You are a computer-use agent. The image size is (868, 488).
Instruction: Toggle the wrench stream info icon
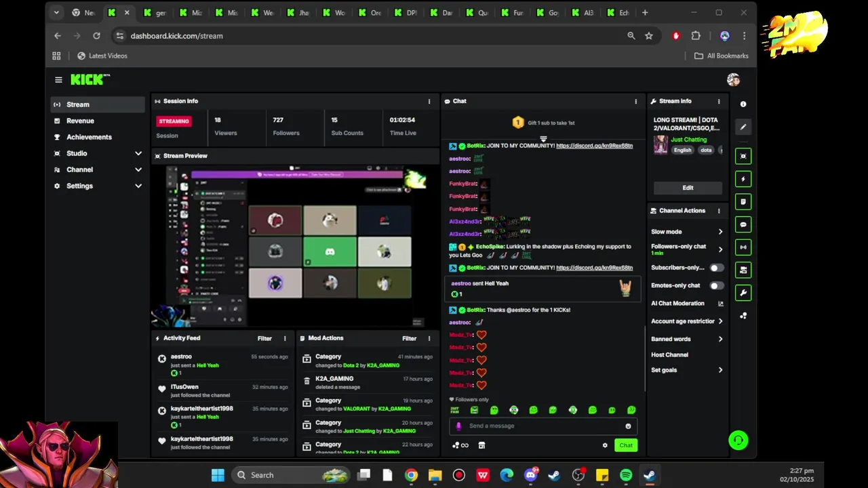tap(743, 293)
